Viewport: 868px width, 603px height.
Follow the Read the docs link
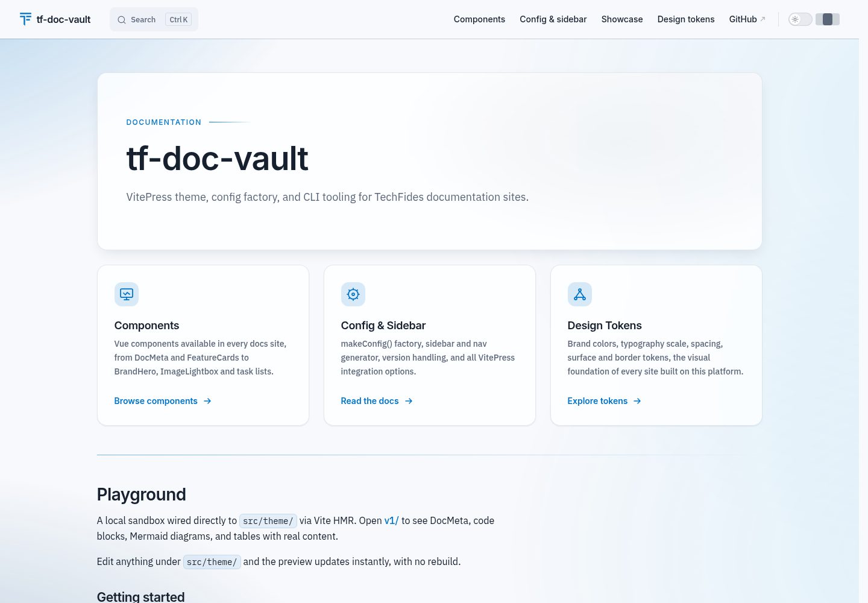[377, 401]
